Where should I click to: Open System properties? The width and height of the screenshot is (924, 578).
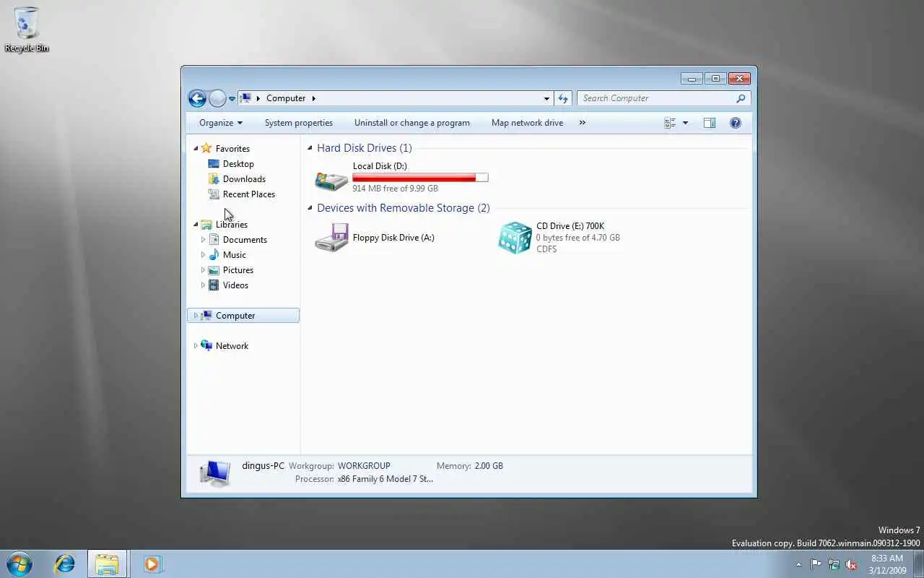coord(299,123)
